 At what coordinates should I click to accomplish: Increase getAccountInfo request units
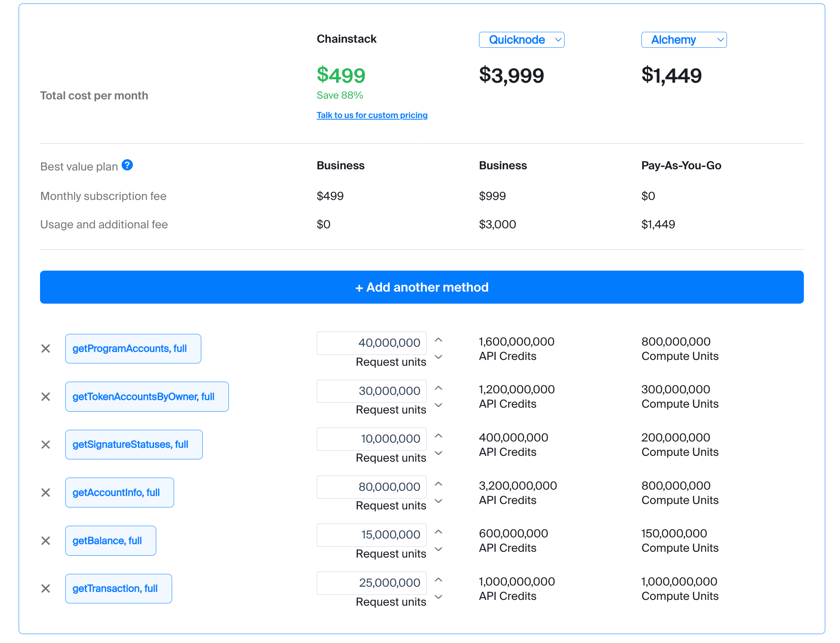click(439, 484)
